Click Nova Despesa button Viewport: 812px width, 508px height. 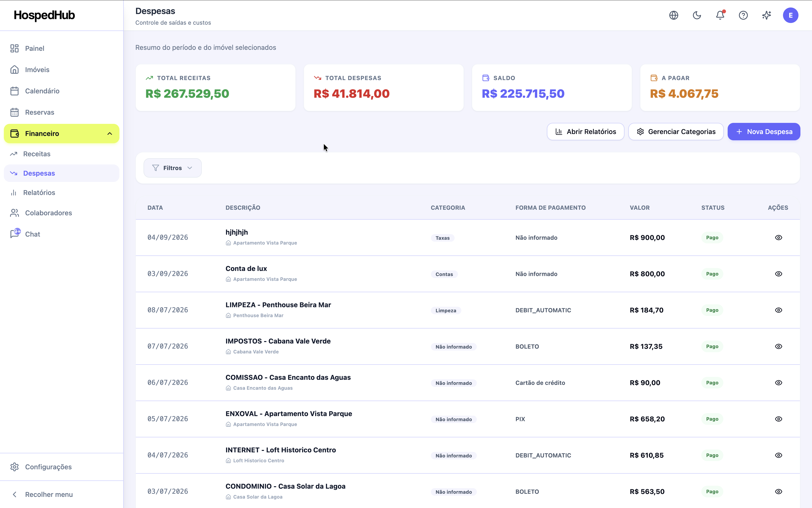pyautogui.click(x=764, y=132)
